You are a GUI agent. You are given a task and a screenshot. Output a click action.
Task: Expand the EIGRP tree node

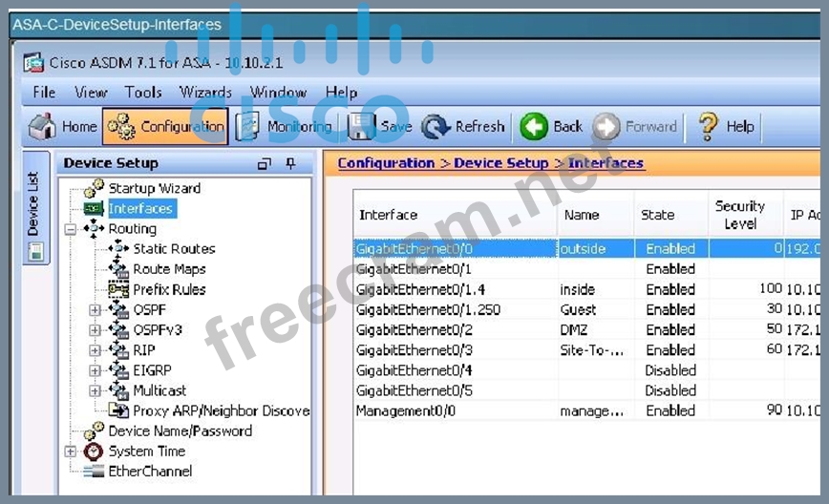pos(95,370)
